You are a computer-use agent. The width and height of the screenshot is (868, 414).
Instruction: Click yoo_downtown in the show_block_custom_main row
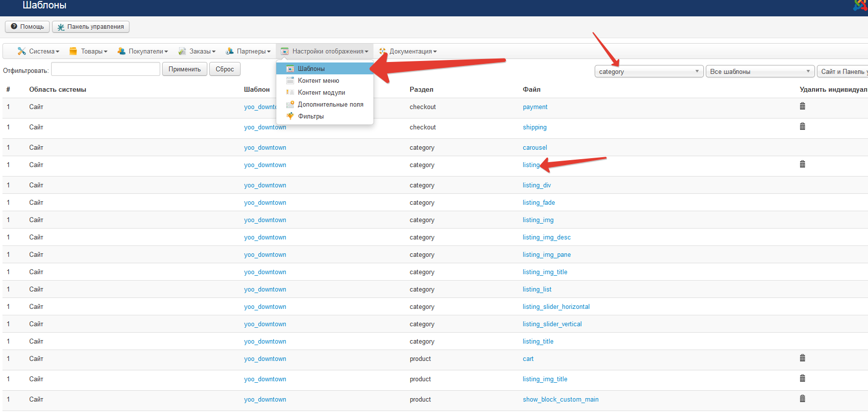point(265,400)
